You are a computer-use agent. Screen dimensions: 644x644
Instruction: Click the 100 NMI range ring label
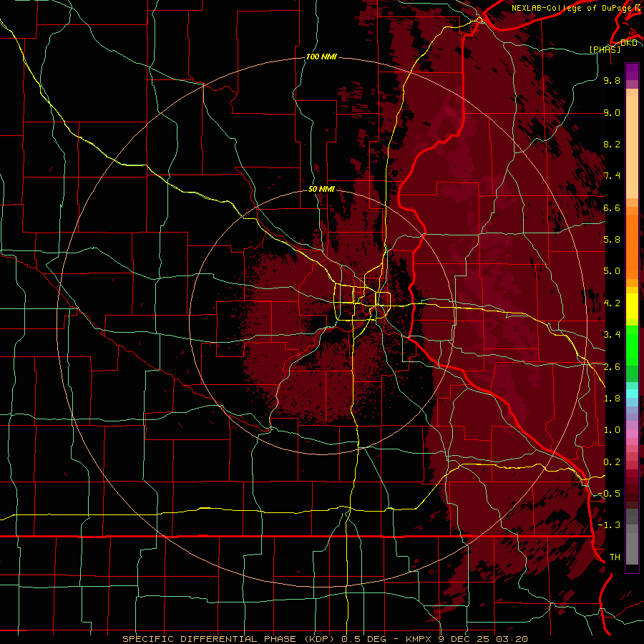pyautogui.click(x=321, y=57)
